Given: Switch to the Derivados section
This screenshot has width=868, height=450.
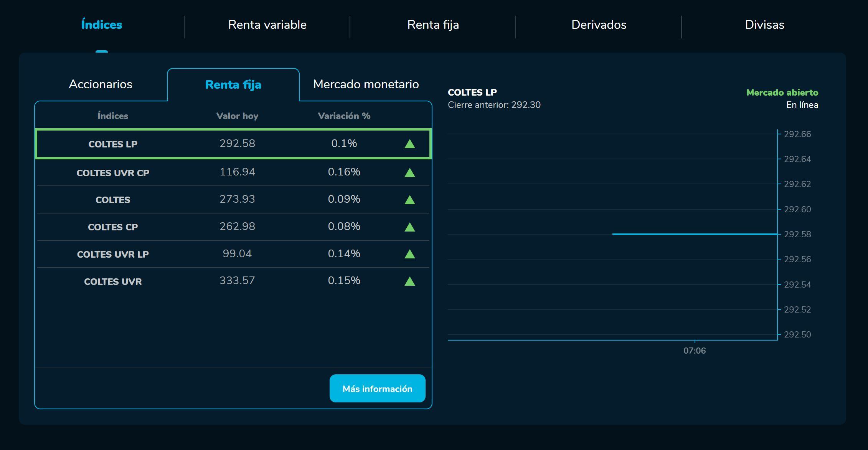Looking at the screenshot, I should point(599,25).
